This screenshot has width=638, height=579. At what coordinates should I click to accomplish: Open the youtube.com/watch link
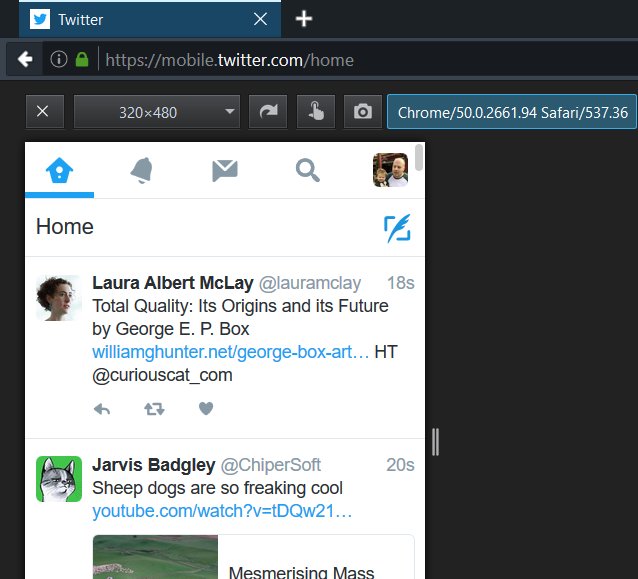coord(222,511)
